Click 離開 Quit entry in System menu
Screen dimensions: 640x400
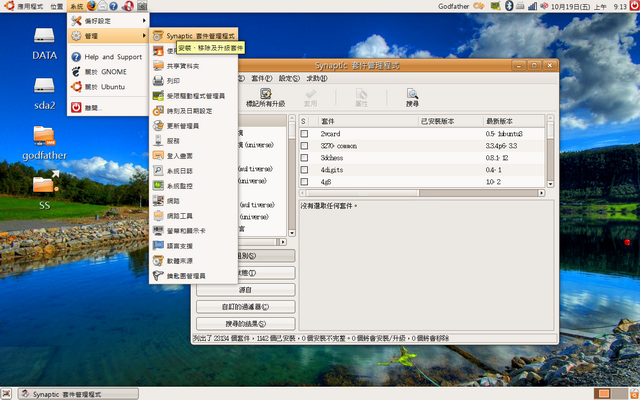tap(108, 108)
